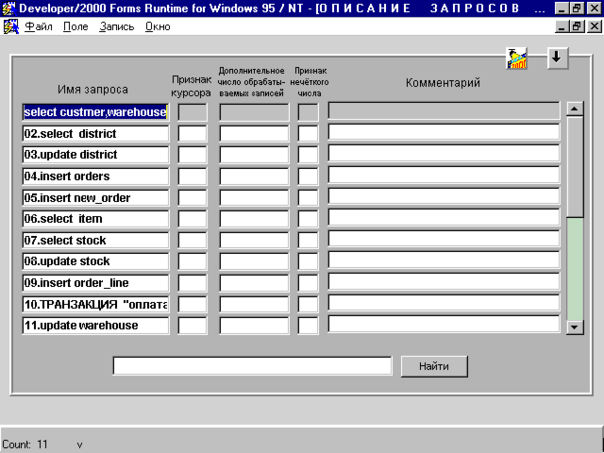Click cursor flag field for 04.insert orders
The width and height of the screenshot is (604, 453).
point(192,176)
